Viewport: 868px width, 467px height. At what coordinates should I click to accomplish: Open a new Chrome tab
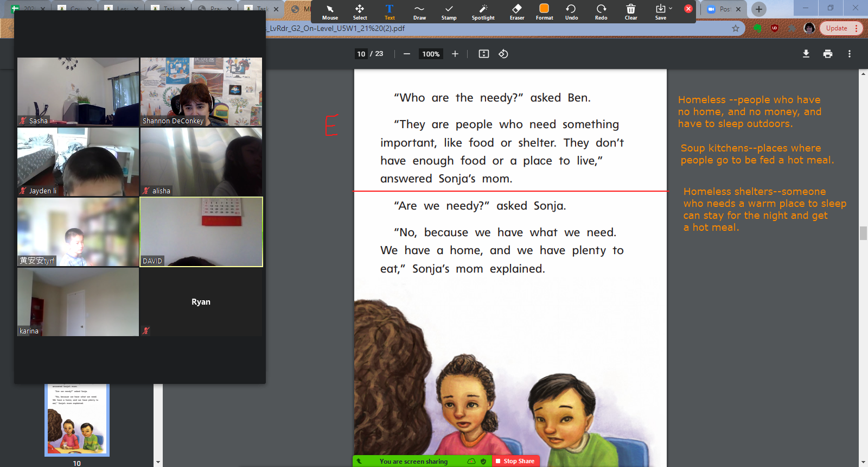(759, 9)
